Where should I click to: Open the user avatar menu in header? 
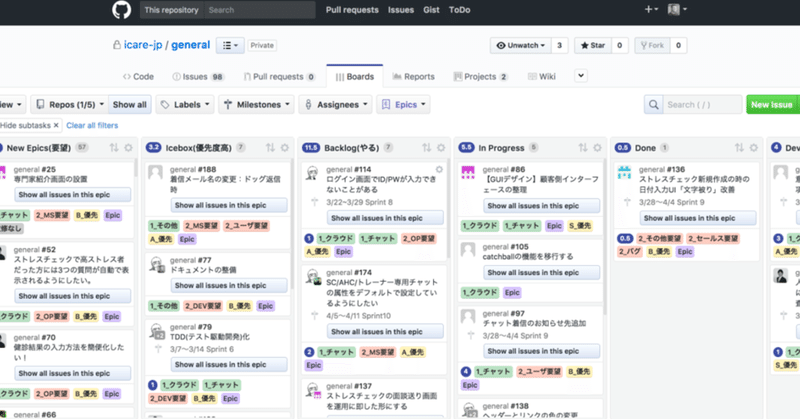pyautogui.click(x=677, y=9)
